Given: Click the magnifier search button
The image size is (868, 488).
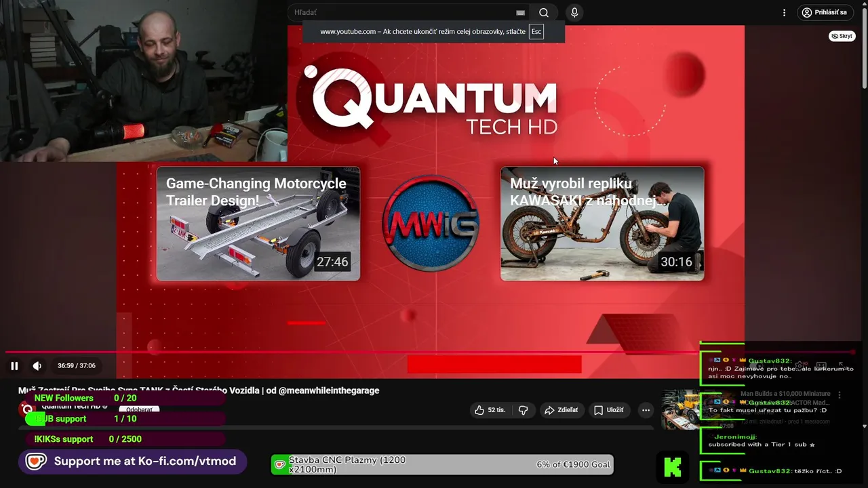Looking at the screenshot, I should coord(543,13).
